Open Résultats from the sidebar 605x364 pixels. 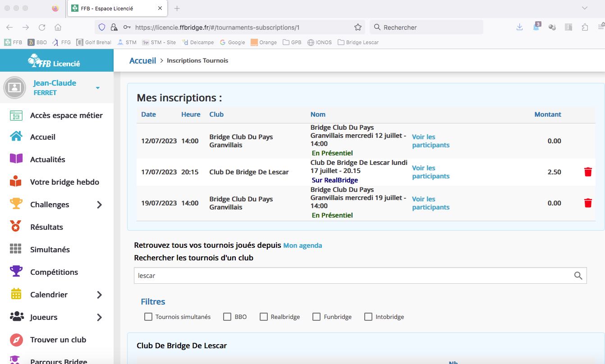point(46,227)
